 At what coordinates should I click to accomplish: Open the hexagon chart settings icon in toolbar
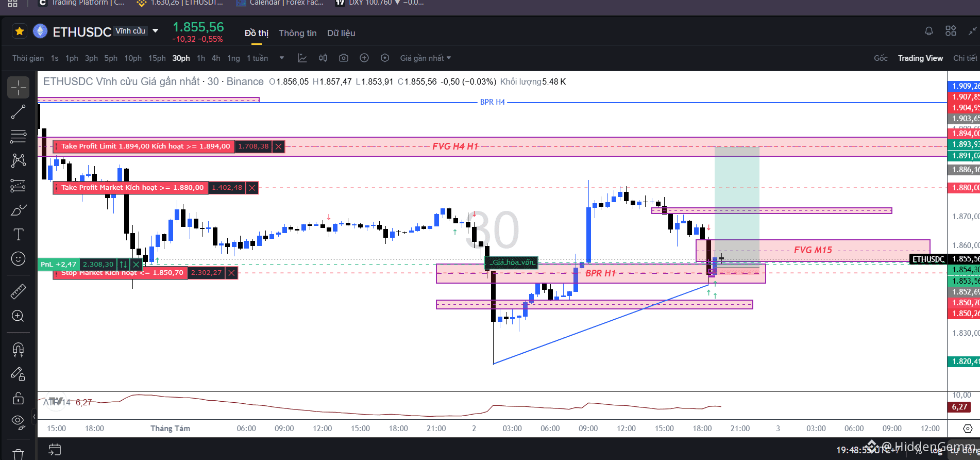(385, 58)
